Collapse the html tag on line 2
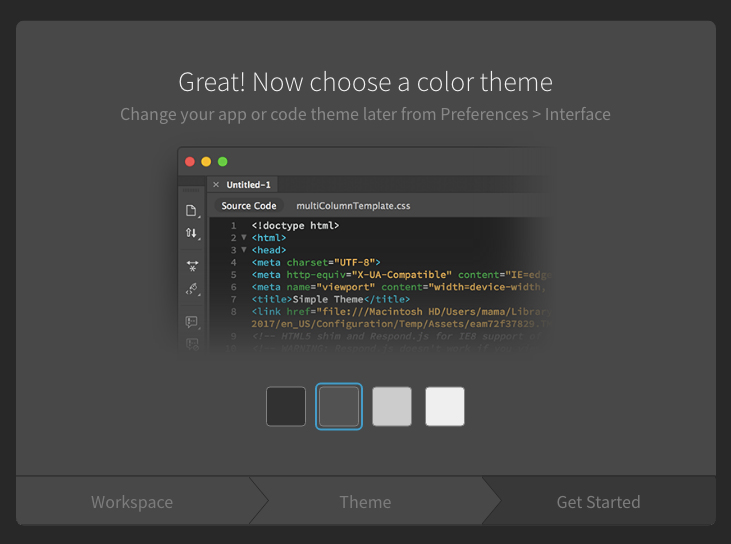 point(244,238)
